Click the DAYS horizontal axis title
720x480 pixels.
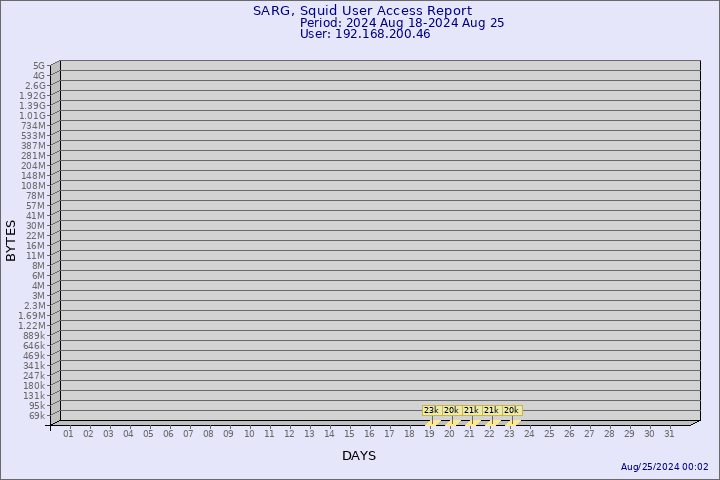click(x=359, y=456)
